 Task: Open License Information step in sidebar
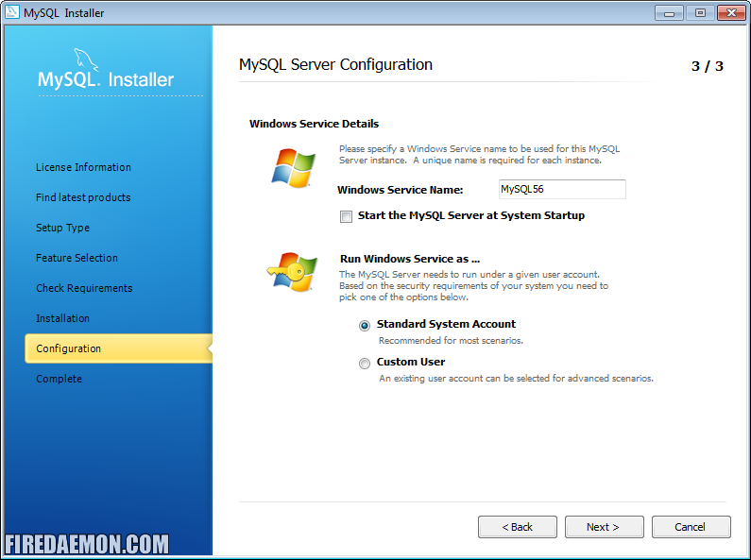click(x=83, y=167)
